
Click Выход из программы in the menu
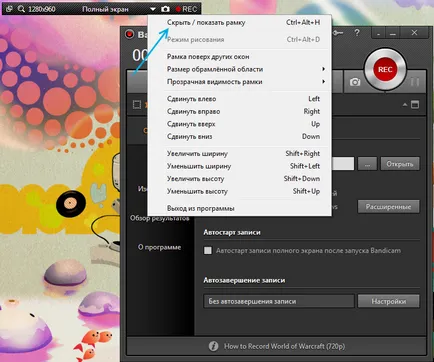(240, 208)
